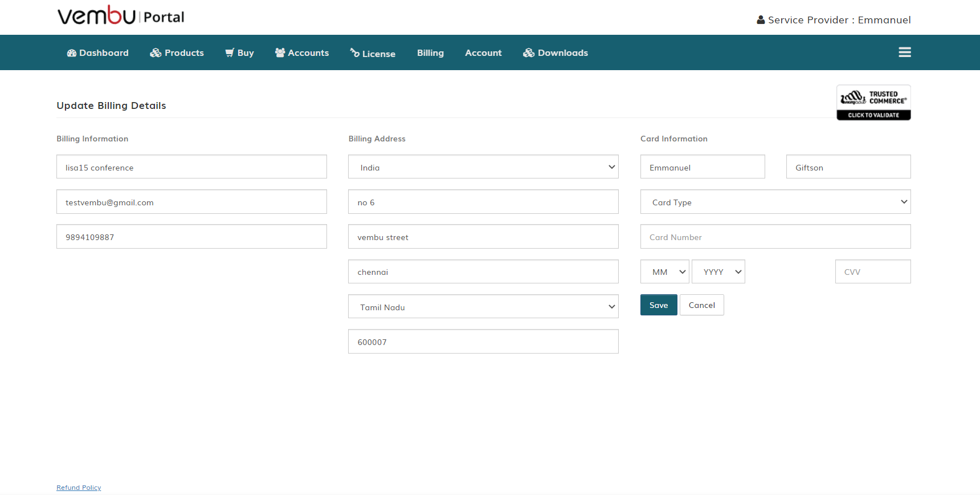Click the CVV field
Viewport: 980px width, 495px height.
(x=873, y=271)
